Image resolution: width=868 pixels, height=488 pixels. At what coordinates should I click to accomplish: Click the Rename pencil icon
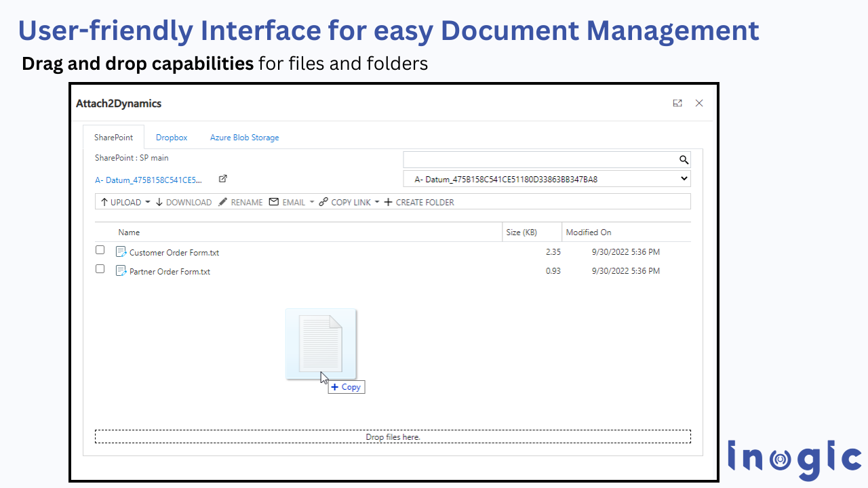click(223, 202)
